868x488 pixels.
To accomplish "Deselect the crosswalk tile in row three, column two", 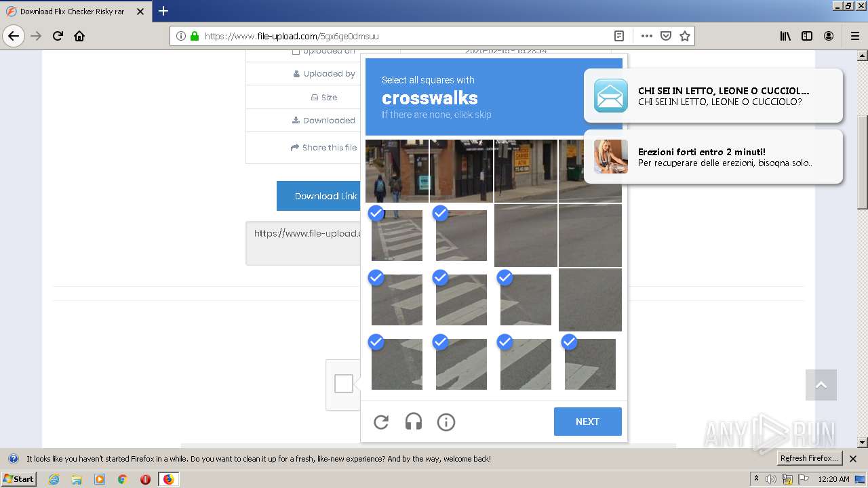I will coord(461,300).
